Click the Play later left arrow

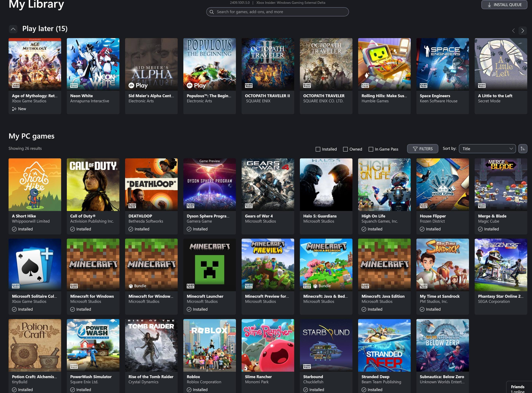tap(513, 31)
